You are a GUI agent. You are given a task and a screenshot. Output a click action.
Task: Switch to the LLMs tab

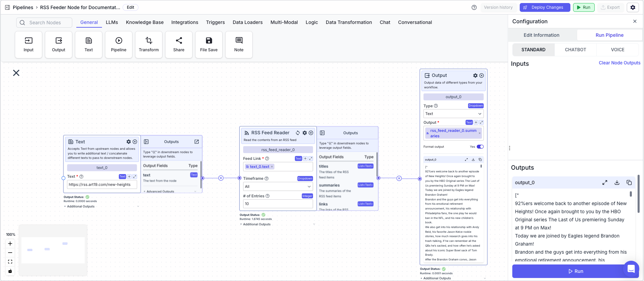point(112,22)
